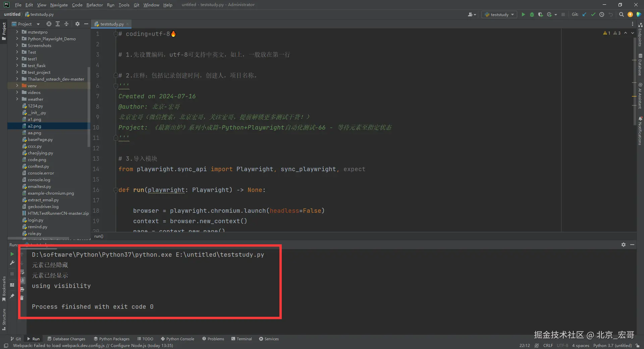Open the Problems tab
This screenshot has width=644, height=349.
[x=213, y=339]
